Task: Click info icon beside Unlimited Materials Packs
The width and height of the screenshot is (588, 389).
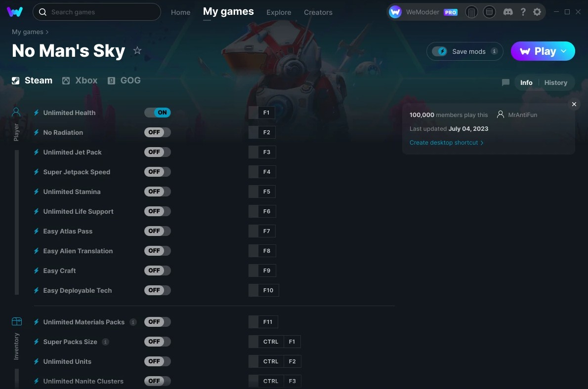Action: [x=133, y=322]
